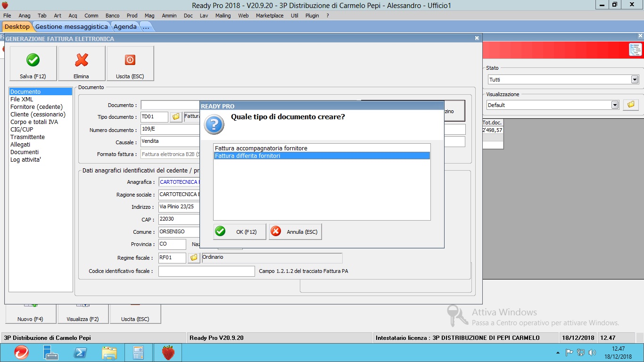Image resolution: width=644 pixels, height=362 pixels.
Task: Select Fattura accompagnatoria fornitore option
Action: pyautogui.click(x=322, y=148)
